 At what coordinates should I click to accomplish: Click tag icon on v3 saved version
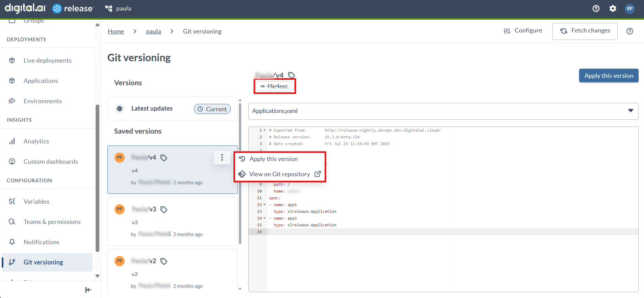click(x=164, y=209)
